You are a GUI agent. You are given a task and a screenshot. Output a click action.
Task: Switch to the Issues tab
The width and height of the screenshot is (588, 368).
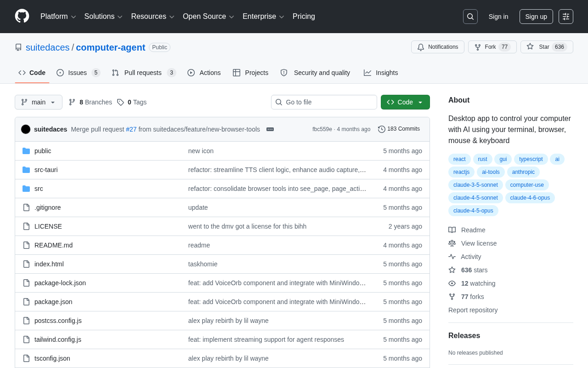pyautogui.click(x=79, y=73)
